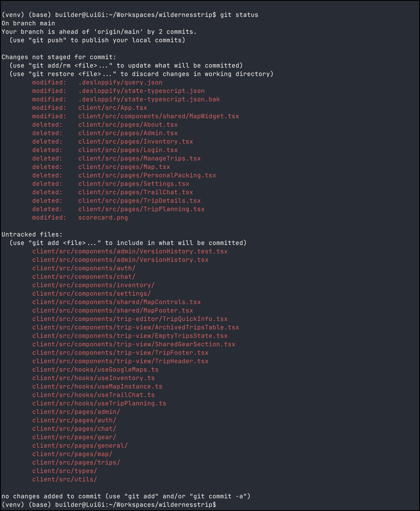Click the client/src/App.tsx modified file path
420x511 pixels.
pyautogui.click(x=112, y=108)
